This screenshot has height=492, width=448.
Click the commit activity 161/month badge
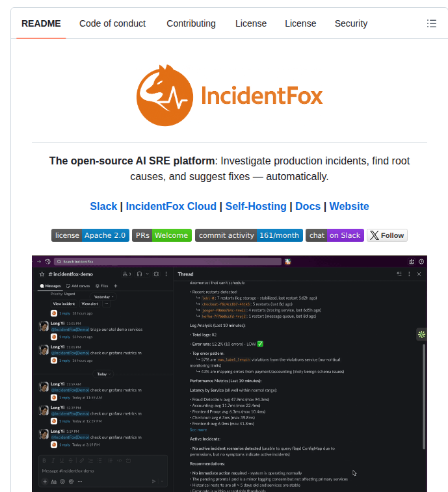[x=249, y=235]
